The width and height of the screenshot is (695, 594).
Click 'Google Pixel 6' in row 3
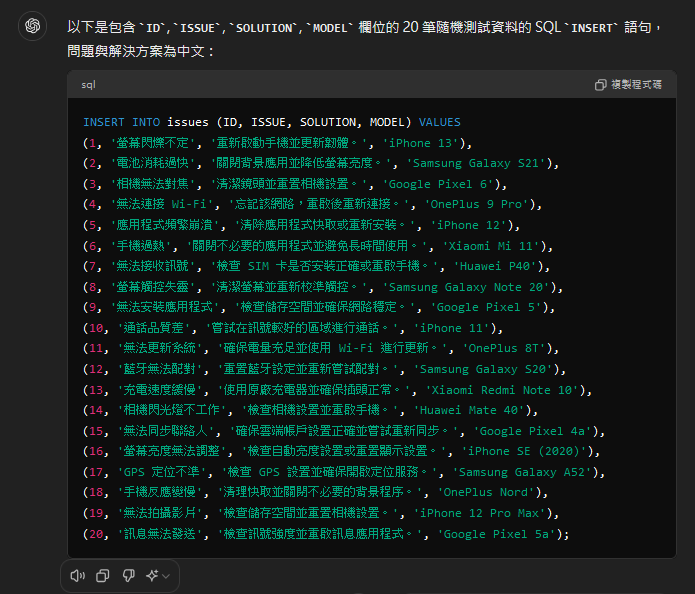coord(438,184)
